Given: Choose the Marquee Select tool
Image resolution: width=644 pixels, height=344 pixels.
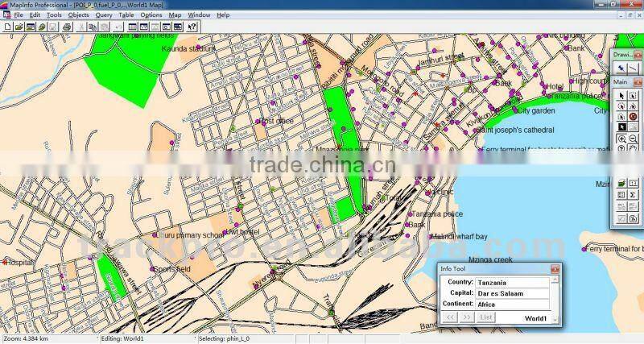Looking at the screenshot, I should coord(633,96).
